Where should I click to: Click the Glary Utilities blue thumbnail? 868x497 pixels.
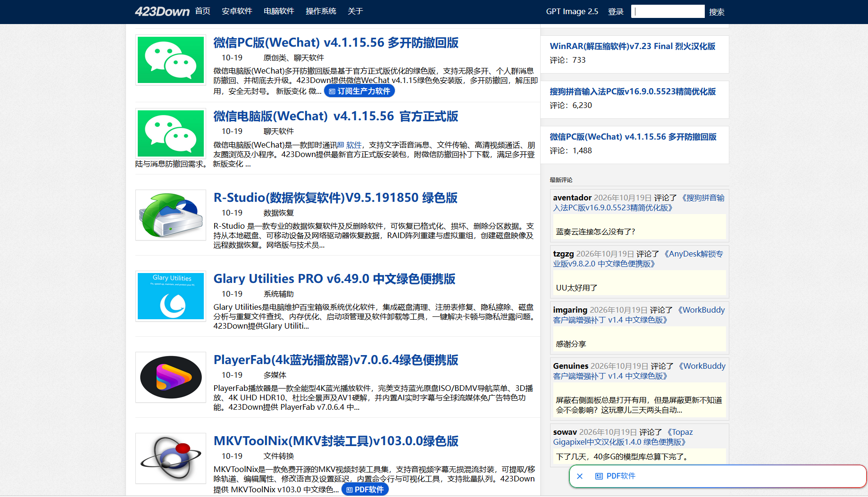(x=171, y=296)
